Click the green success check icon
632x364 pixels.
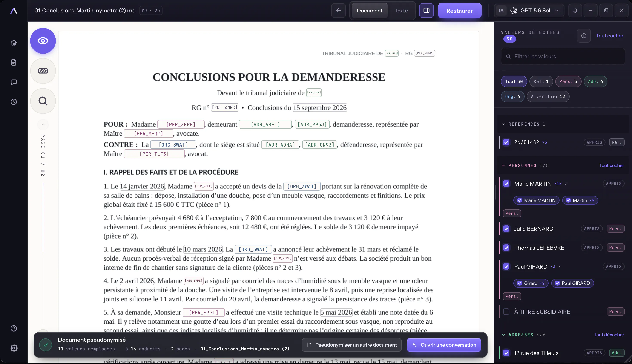(x=46, y=345)
